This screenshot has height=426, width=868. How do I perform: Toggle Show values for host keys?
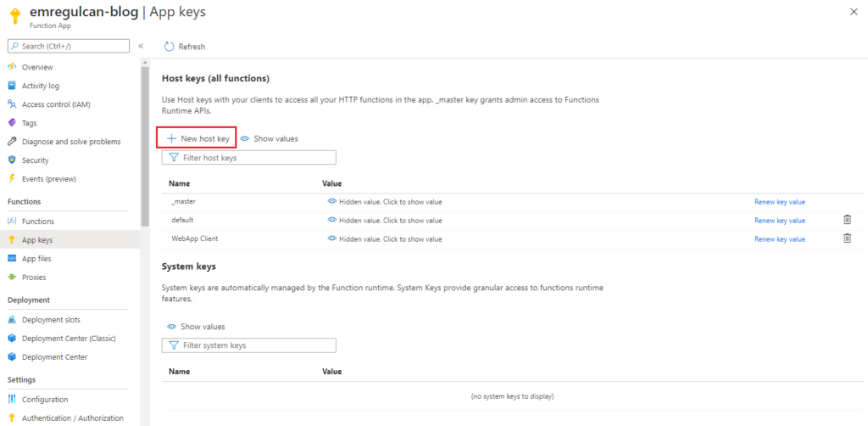(x=269, y=138)
